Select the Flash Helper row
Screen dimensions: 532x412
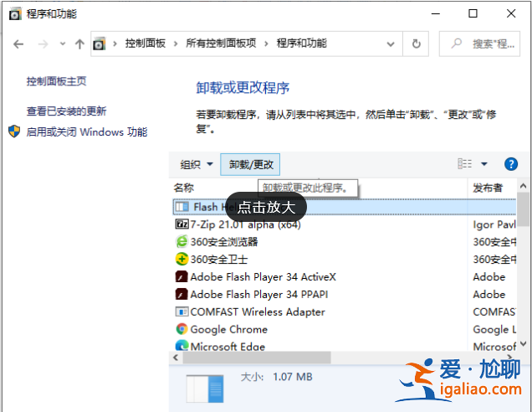tap(345, 207)
